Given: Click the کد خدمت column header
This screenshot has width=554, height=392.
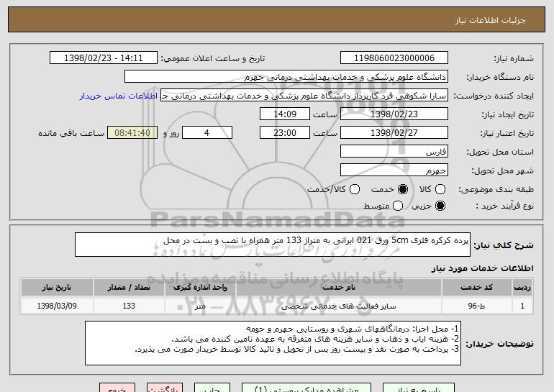Looking at the screenshot, I should click(476, 288).
